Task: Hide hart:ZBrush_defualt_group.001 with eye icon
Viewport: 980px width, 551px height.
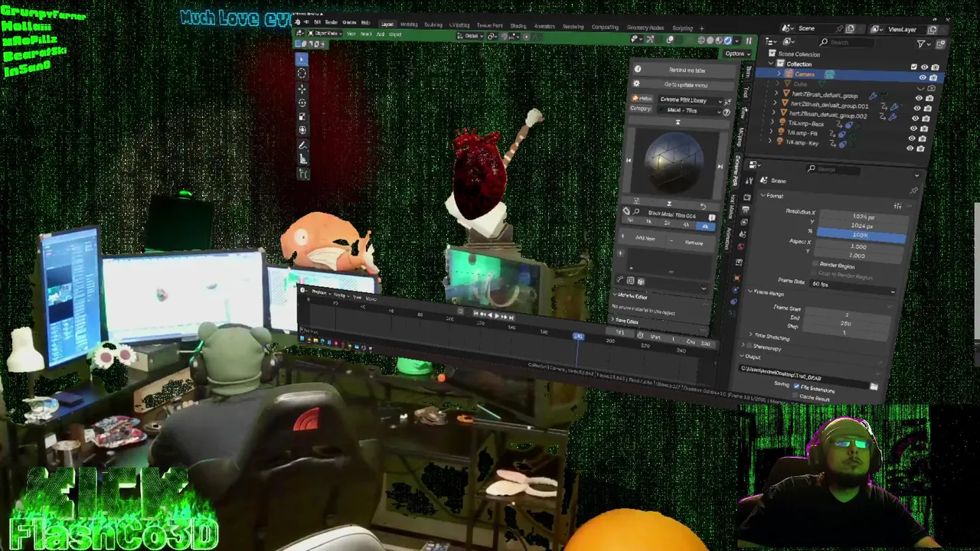Action: coord(918,108)
